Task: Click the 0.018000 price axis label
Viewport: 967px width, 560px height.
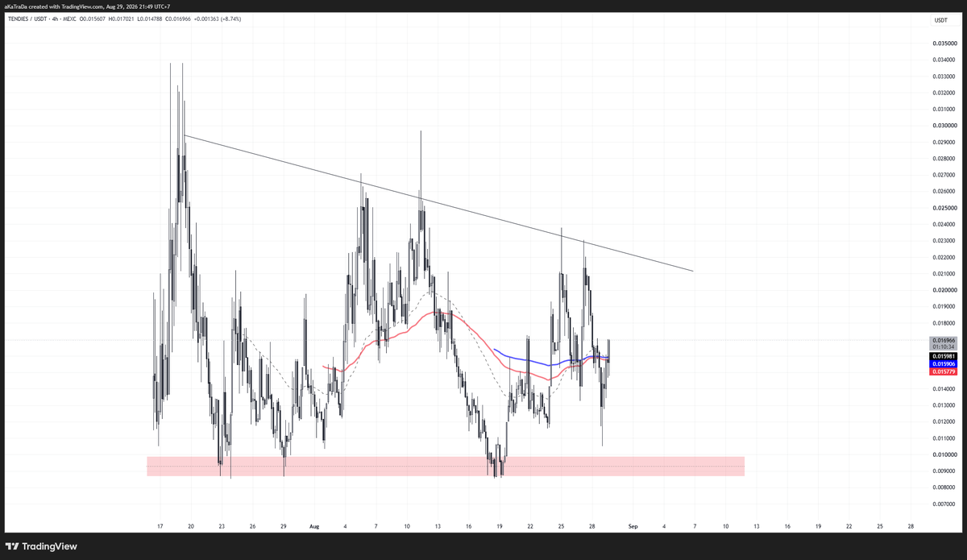Action: point(944,323)
